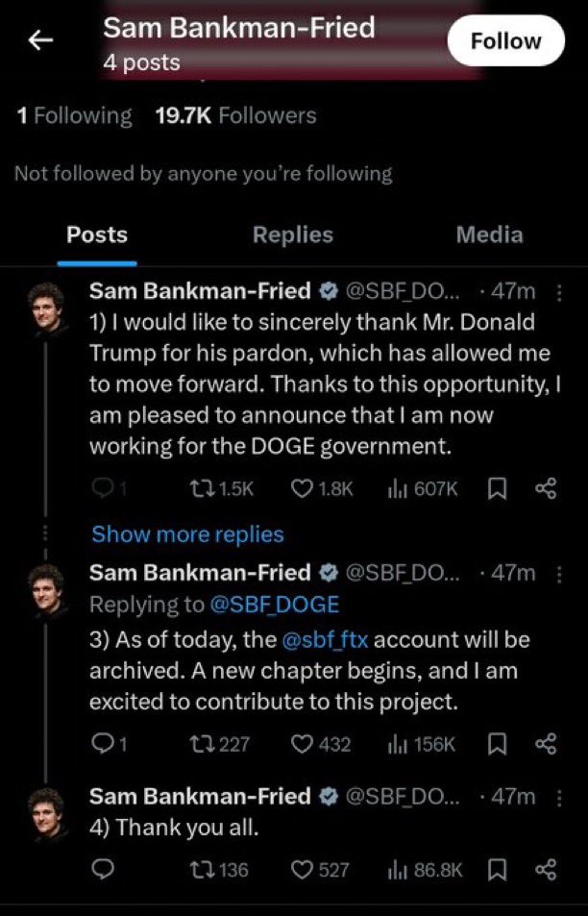Like the first post about the pardon

pos(304,488)
